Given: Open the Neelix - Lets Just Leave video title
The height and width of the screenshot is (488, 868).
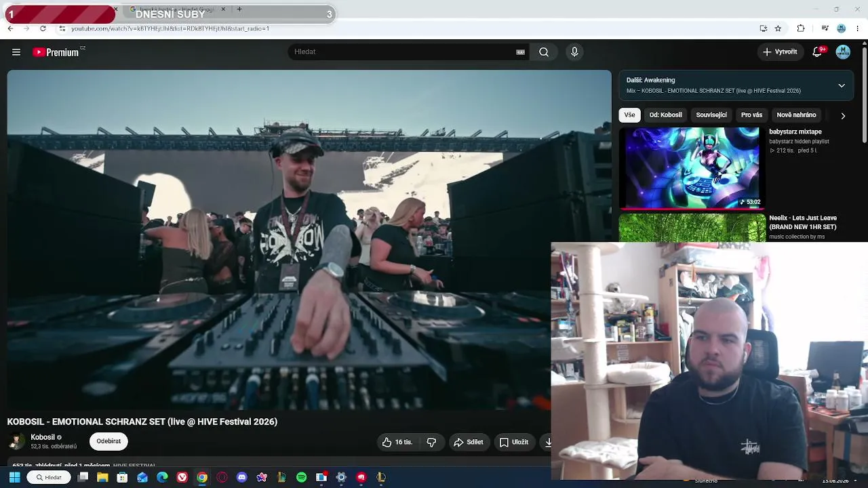Looking at the screenshot, I should tap(803, 222).
